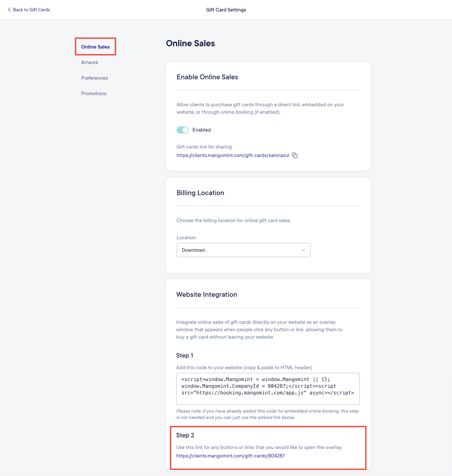Click the Gift Card Settings page title
This screenshot has width=452, height=476.
tap(226, 10)
